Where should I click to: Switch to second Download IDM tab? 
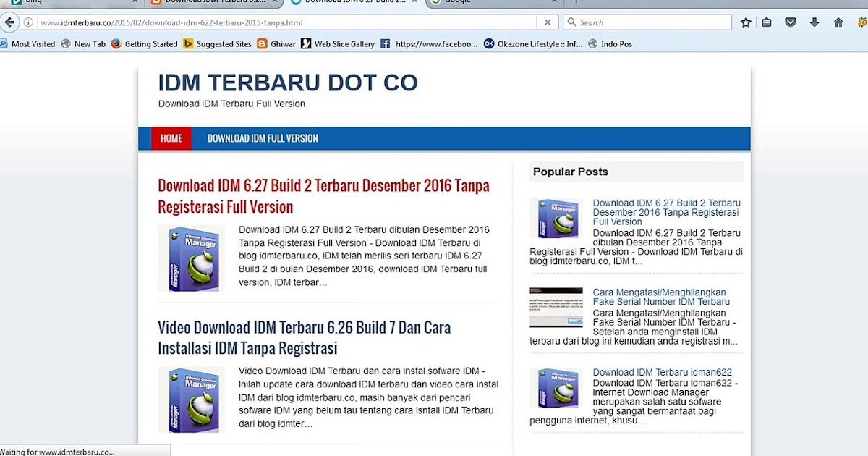[x=353, y=3]
